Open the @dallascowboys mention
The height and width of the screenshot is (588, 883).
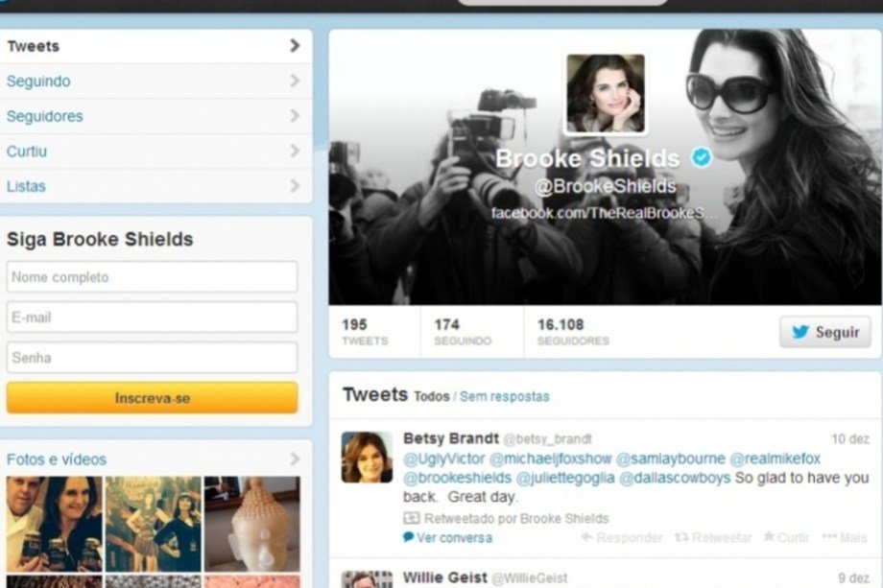point(675,479)
